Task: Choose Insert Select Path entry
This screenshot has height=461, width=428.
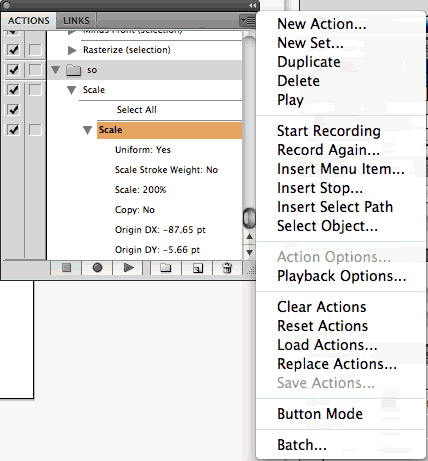Action: tap(335, 207)
